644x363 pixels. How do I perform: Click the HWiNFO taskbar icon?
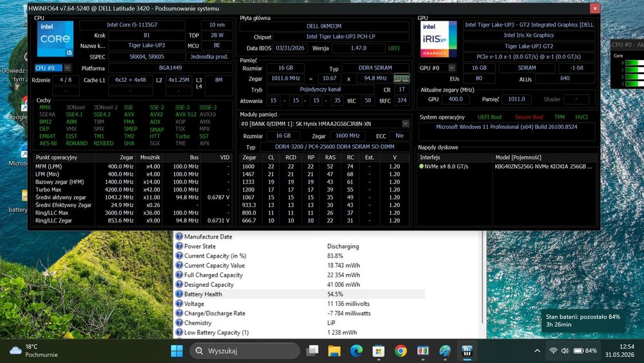pyautogui.click(x=467, y=351)
